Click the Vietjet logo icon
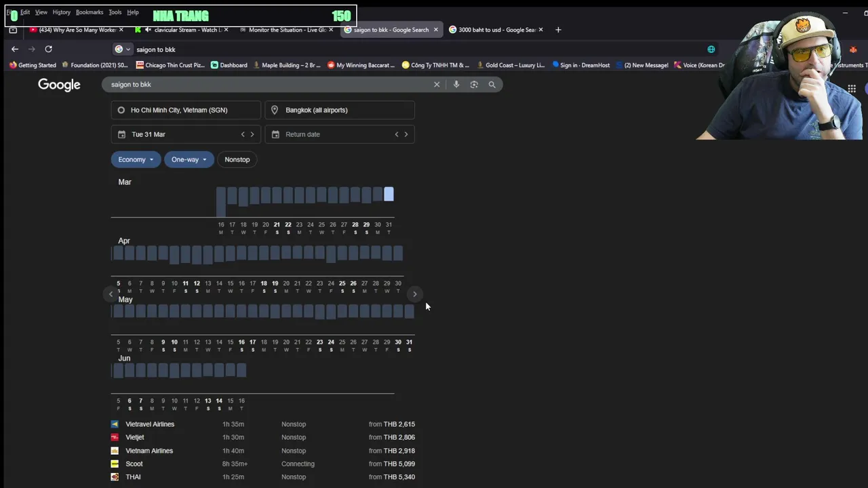 coord(115,437)
